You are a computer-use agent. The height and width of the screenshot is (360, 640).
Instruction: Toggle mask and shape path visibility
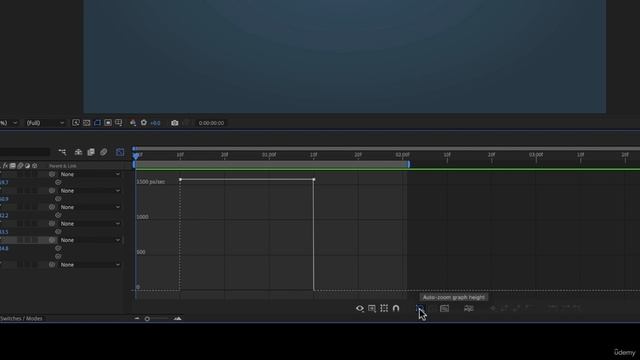[97, 122]
